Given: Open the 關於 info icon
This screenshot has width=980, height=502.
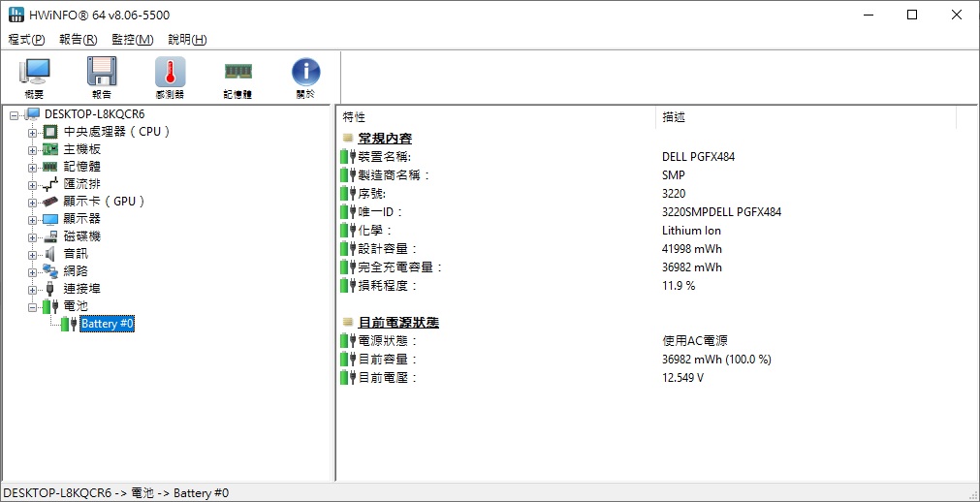Looking at the screenshot, I should point(305,73).
